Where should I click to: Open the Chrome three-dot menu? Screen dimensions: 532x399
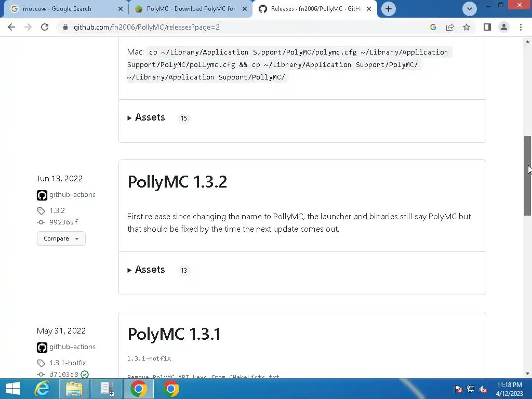(x=521, y=27)
